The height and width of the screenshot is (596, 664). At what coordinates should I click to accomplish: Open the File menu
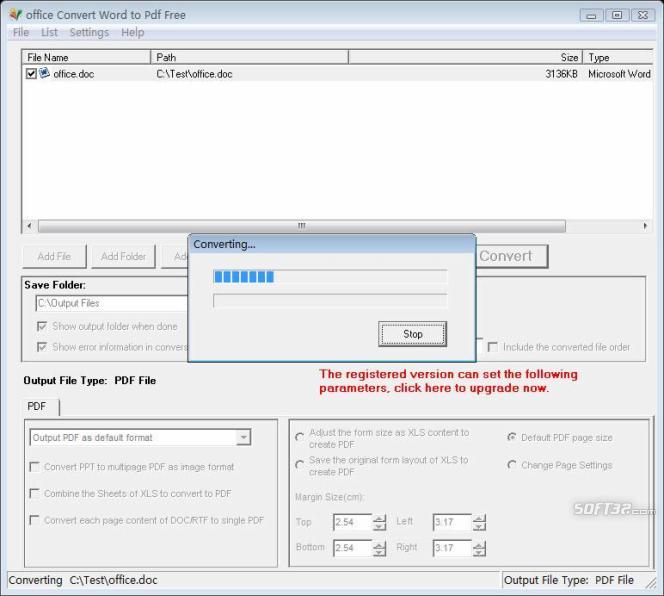coord(21,33)
